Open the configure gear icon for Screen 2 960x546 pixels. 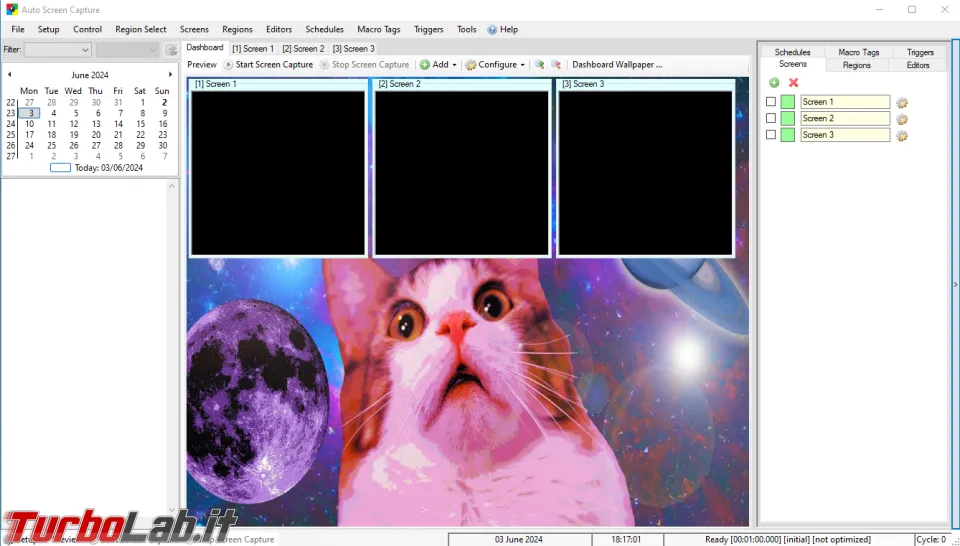point(902,119)
